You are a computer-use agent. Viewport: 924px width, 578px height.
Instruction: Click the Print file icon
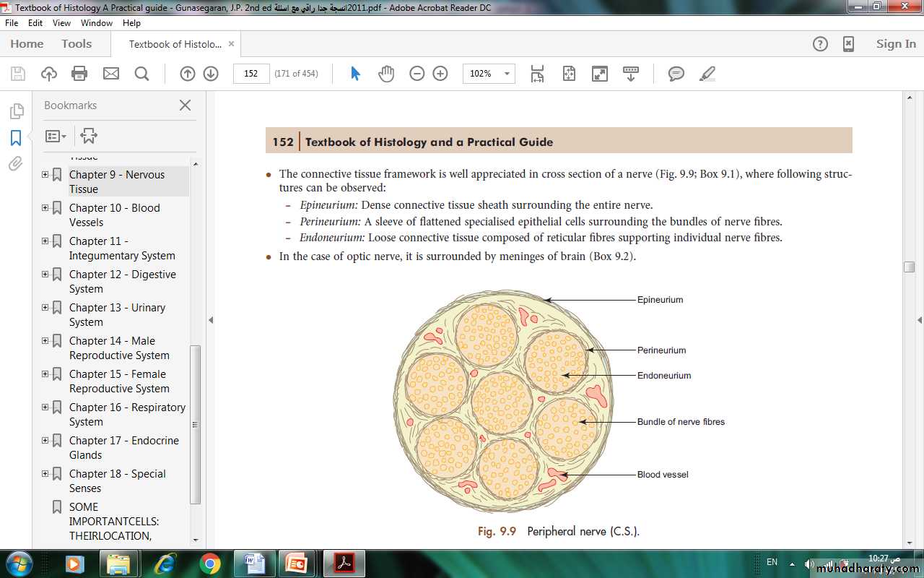[x=79, y=74]
